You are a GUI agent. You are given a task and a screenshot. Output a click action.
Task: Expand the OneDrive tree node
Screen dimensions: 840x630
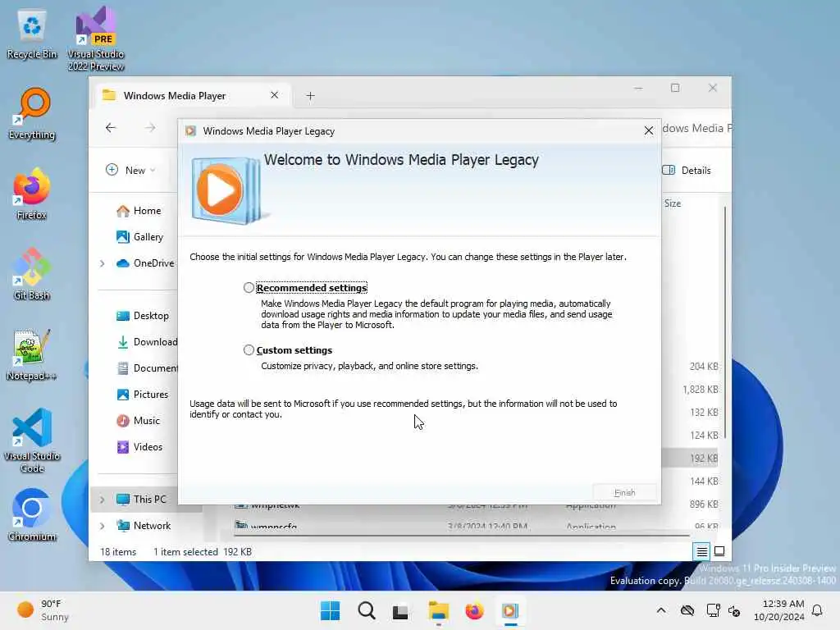[x=103, y=263]
